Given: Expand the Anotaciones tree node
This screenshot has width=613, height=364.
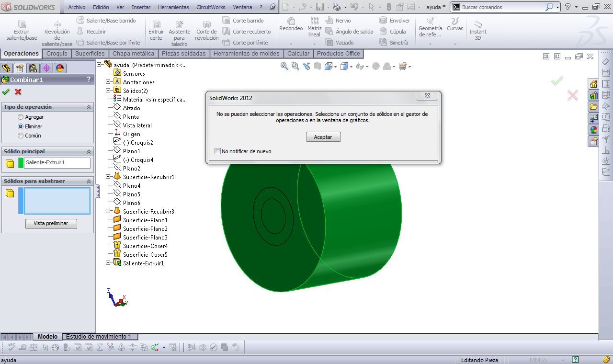Looking at the screenshot, I should (108, 82).
